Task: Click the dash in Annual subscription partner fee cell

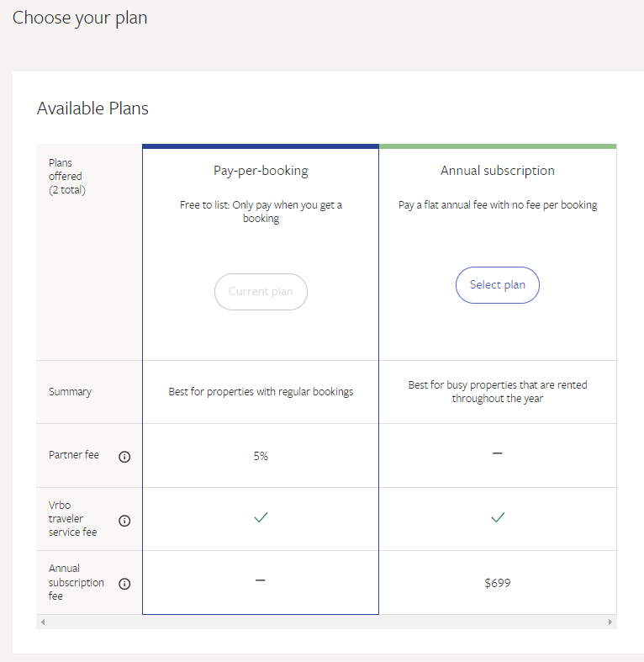Action: (498, 453)
